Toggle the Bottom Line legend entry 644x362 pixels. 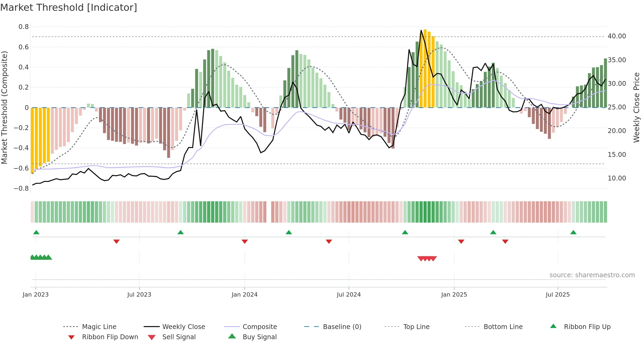click(494, 327)
